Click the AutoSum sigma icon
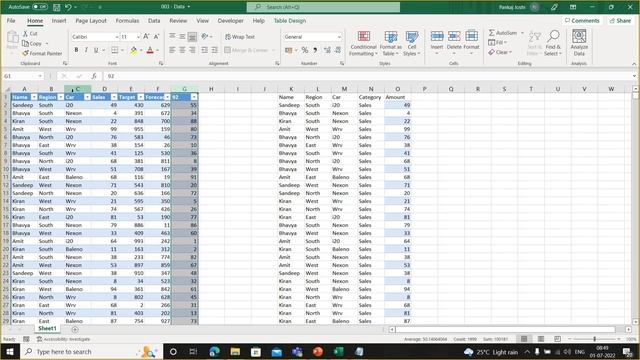This screenshot has width=640, height=360. click(491, 33)
